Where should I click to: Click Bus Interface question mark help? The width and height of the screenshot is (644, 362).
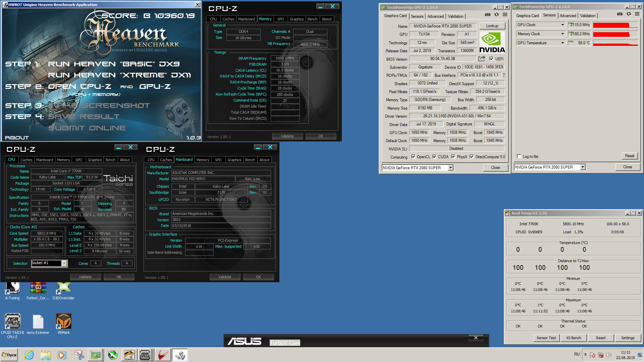point(503,75)
